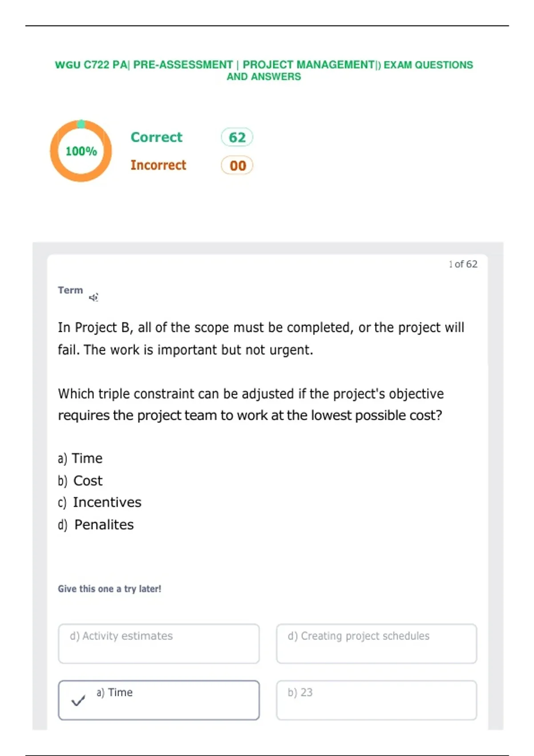Select answer card 'd) Creating project schedules'
534x756 pixels.
tap(376, 643)
